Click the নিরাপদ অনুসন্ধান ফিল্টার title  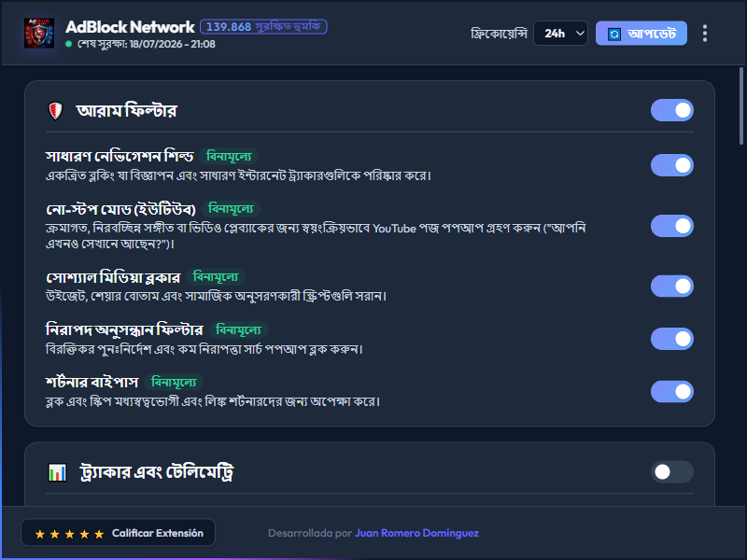coord(125,329)
